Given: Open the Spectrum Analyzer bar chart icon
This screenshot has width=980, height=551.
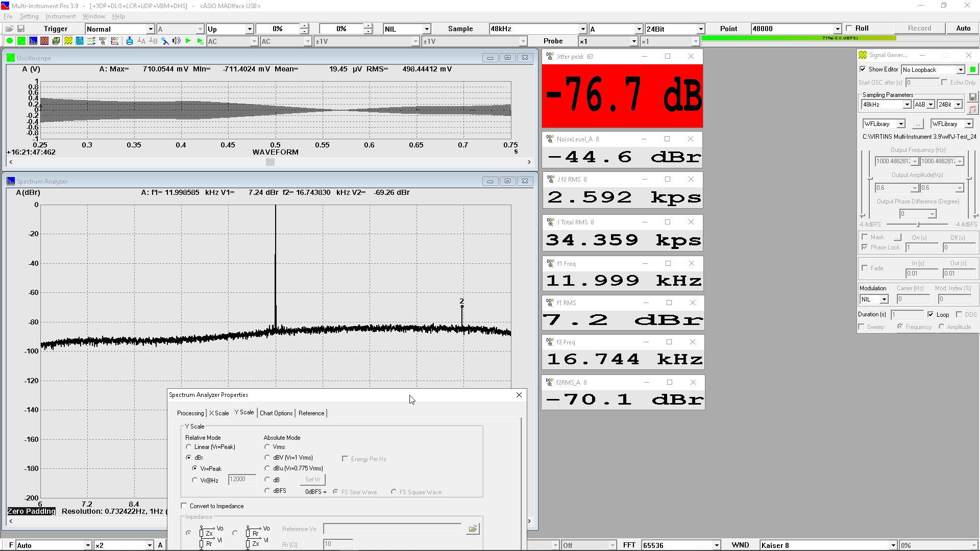Looking at the screenshot, I should coord(33,41).
